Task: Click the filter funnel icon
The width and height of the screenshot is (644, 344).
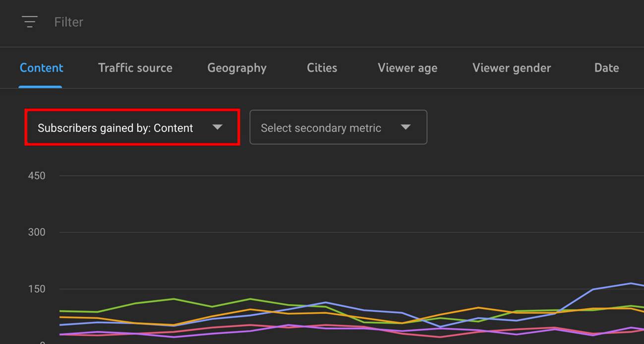Action: pos(30,22)
